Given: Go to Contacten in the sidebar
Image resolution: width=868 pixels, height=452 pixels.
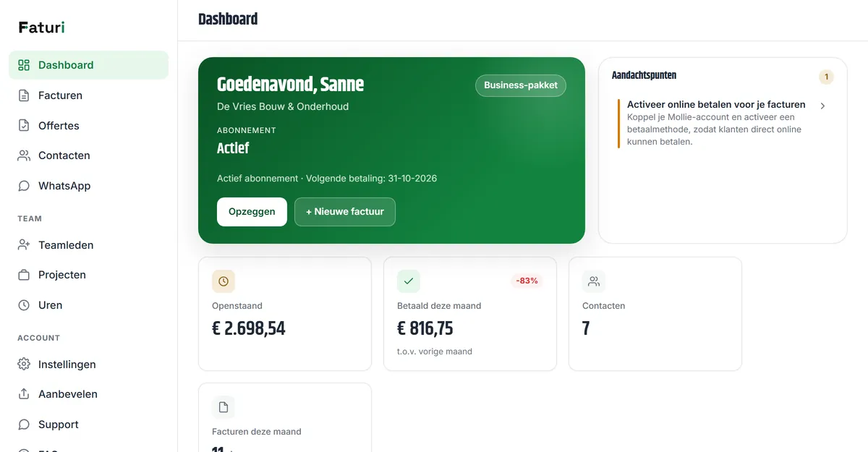Looking at the screenshot, I should 88,155.
